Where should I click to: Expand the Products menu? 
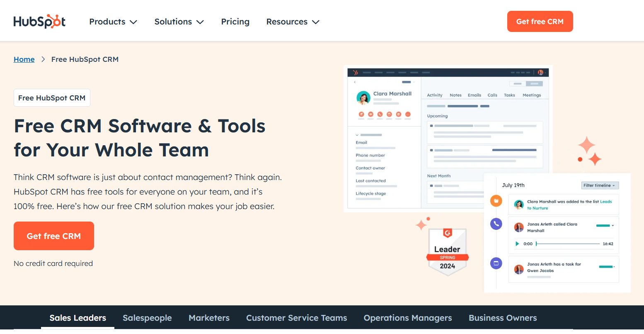click(x=113, y=22)
